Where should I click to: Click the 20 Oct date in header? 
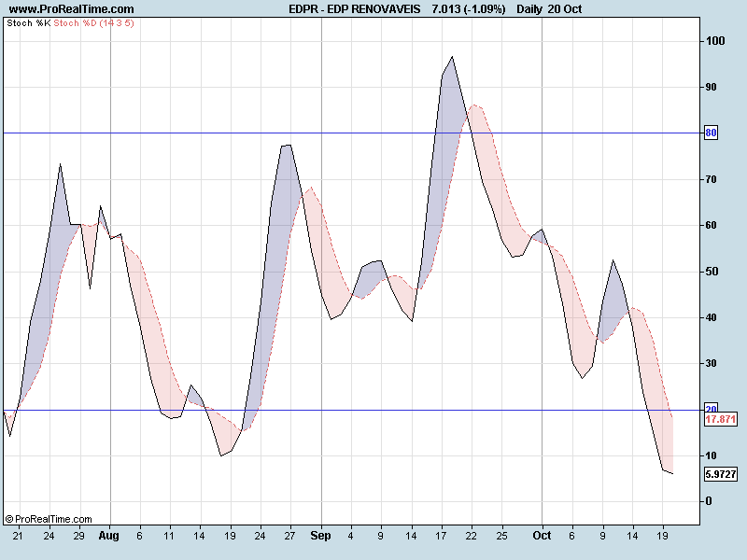coord(565,9)
